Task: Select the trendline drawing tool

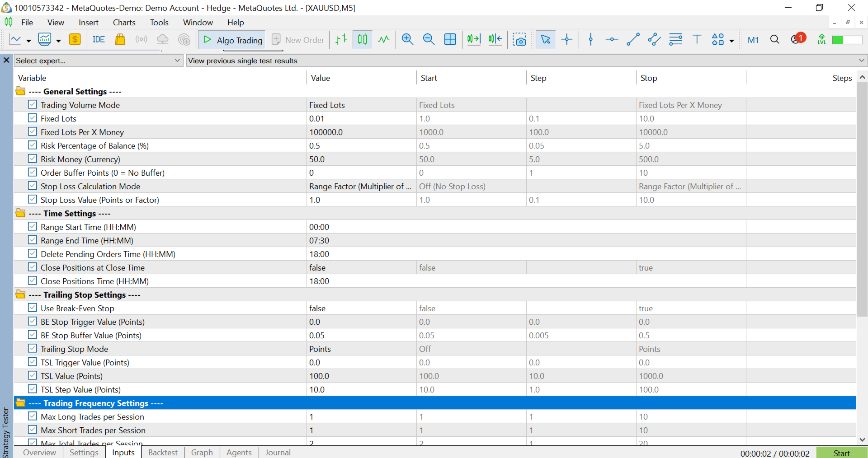Action: 633,40
